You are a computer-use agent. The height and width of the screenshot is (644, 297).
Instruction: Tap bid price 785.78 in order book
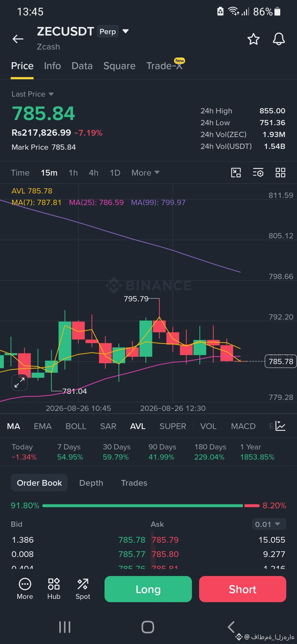(132, 540)
